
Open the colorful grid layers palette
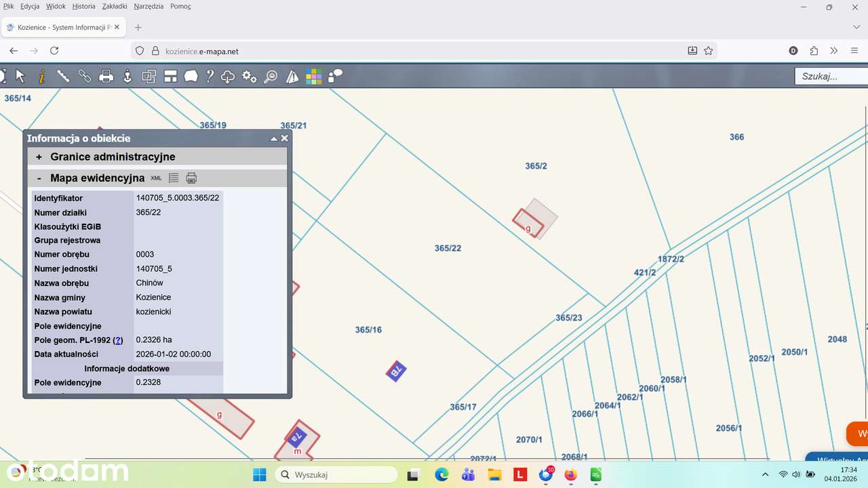(x=313, y=76)
